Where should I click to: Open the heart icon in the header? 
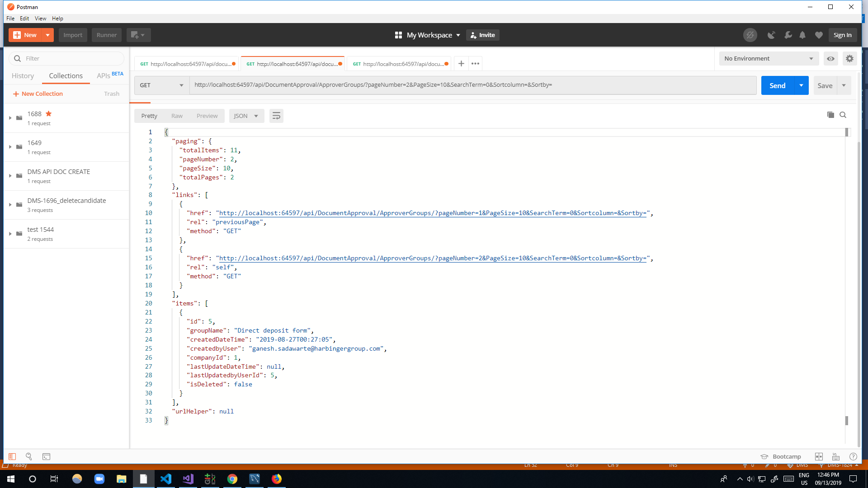point(819,35)
